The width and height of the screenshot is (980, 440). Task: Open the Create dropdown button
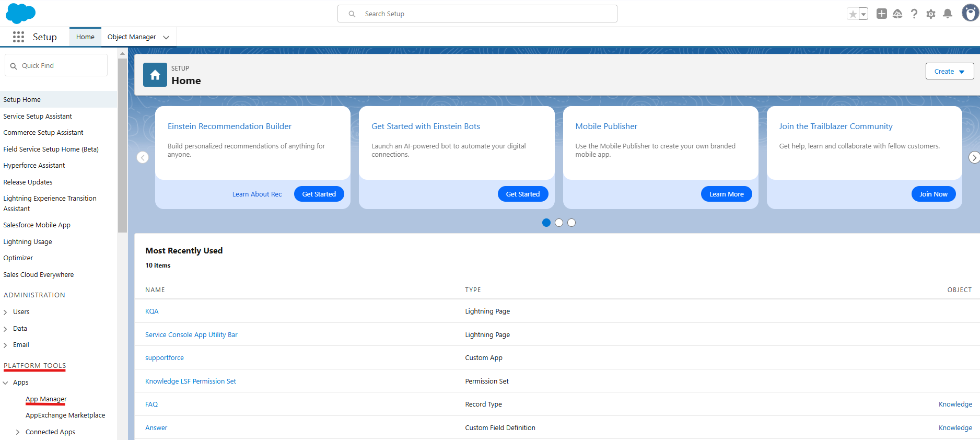click(x=950, y=71)
